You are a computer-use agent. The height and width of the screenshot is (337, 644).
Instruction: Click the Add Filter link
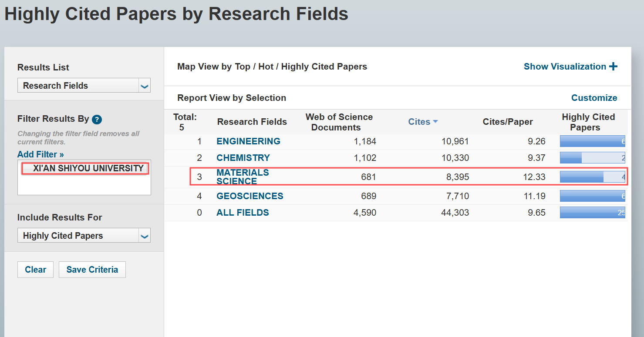click(40, 154)
